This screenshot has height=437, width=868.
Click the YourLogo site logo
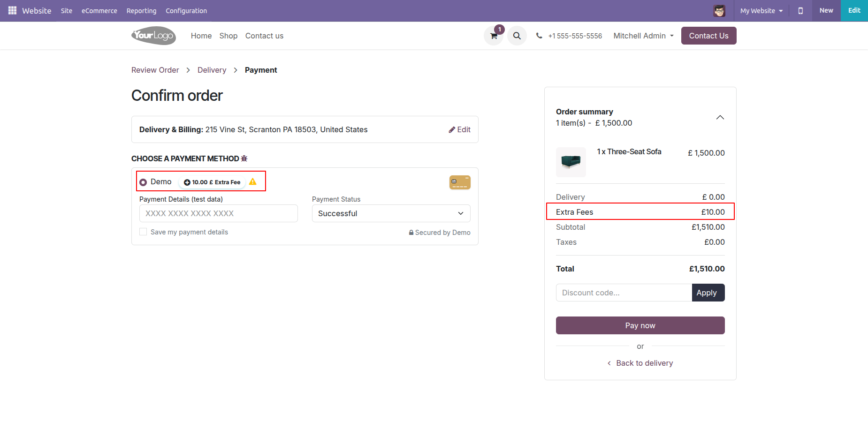[x=153, y=36]
